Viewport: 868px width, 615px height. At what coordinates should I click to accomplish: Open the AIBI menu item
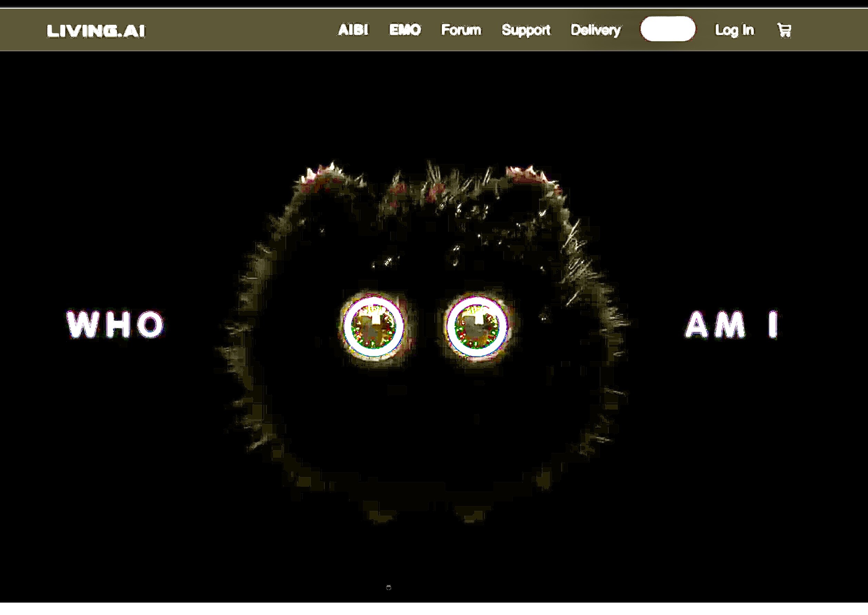pos(353,30)
